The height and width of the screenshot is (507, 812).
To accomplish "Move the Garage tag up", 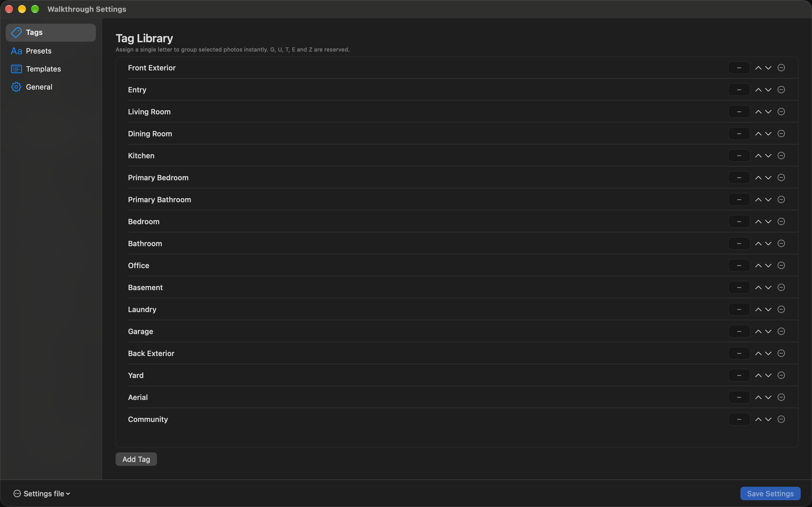I will [758, 331].
